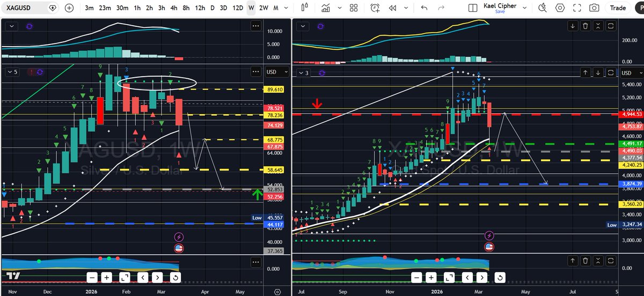This screenshot has width=644, height=296.
Task: Click the 4,944.53 red price label
Action: click(x=632, y=114)
